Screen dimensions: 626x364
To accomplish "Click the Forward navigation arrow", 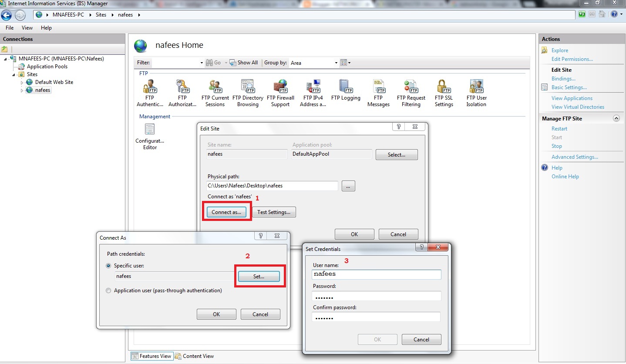I will [20, 15].
